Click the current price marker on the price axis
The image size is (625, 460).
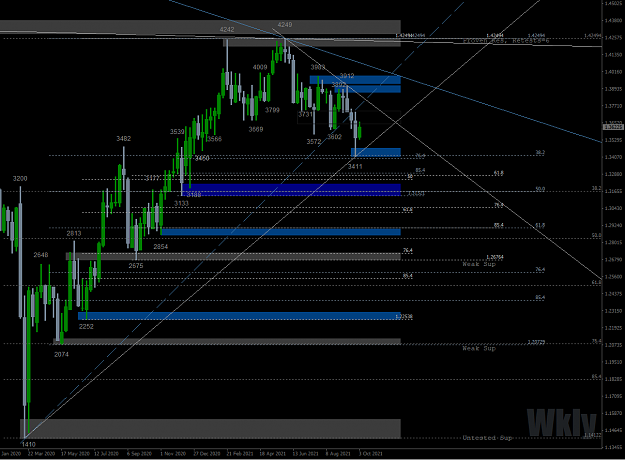coord(613,127)
